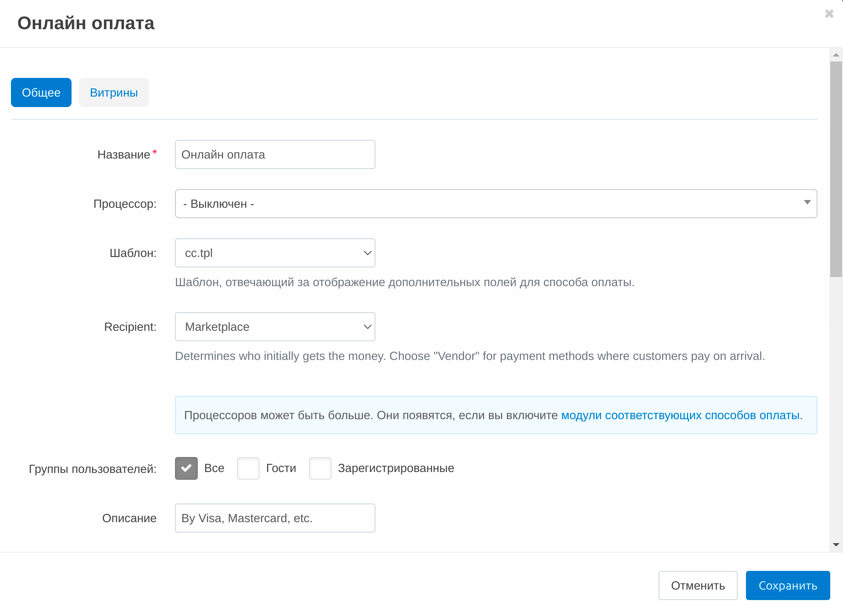
Task: Open the Шаблон cc.tpl dropdown
Action: (275, 253)
